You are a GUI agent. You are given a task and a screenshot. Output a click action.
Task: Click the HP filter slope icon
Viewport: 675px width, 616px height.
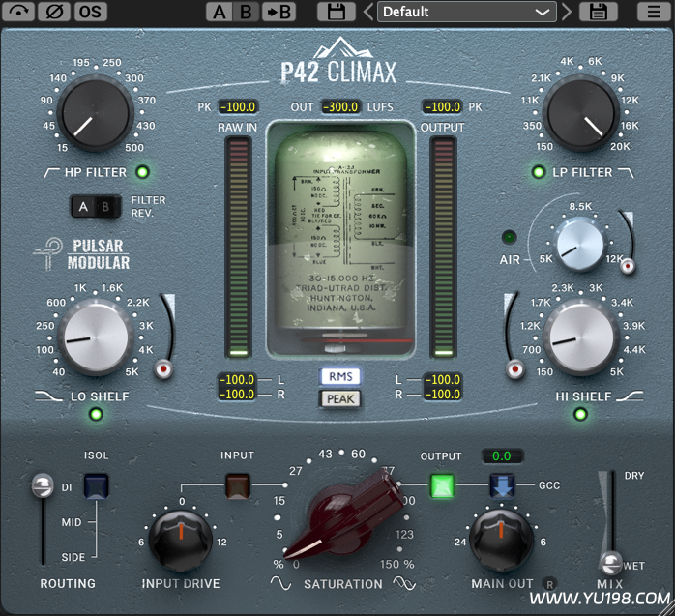point(51,173)
